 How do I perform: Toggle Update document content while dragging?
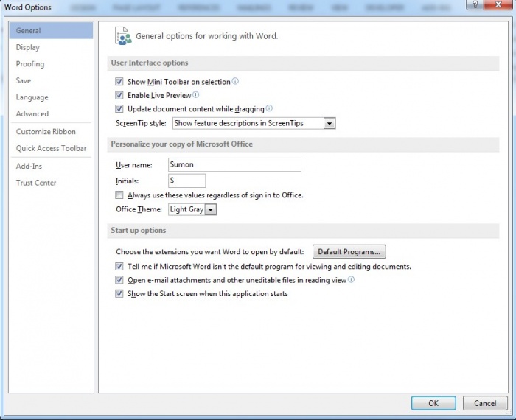pos(119,109)
